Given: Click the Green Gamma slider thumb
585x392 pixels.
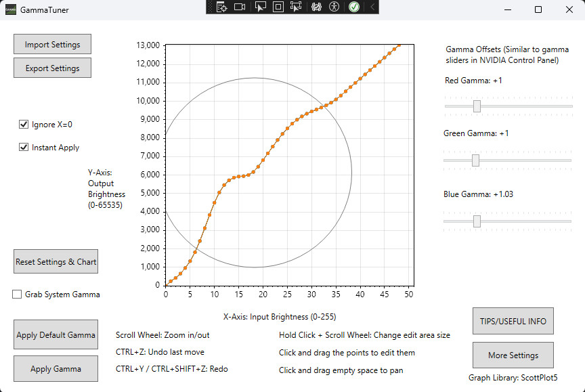Looking at the screenshot, I should pos(475,160).
